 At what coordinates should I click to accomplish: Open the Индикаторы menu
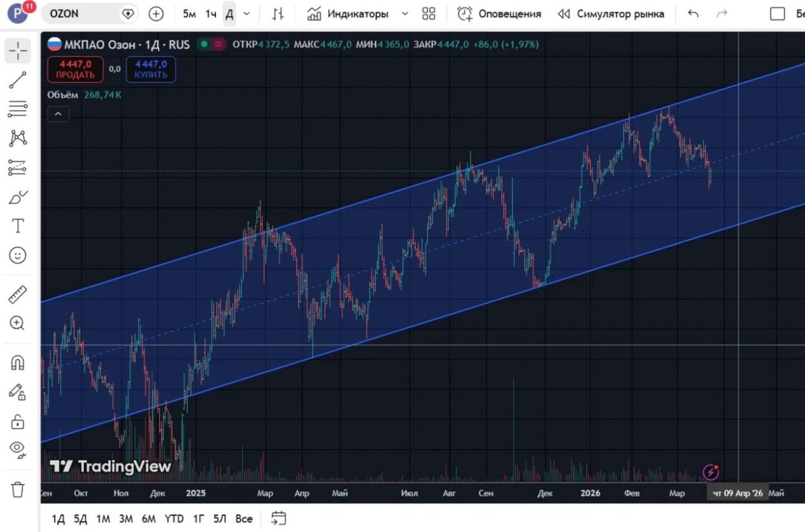click(347, 13)
